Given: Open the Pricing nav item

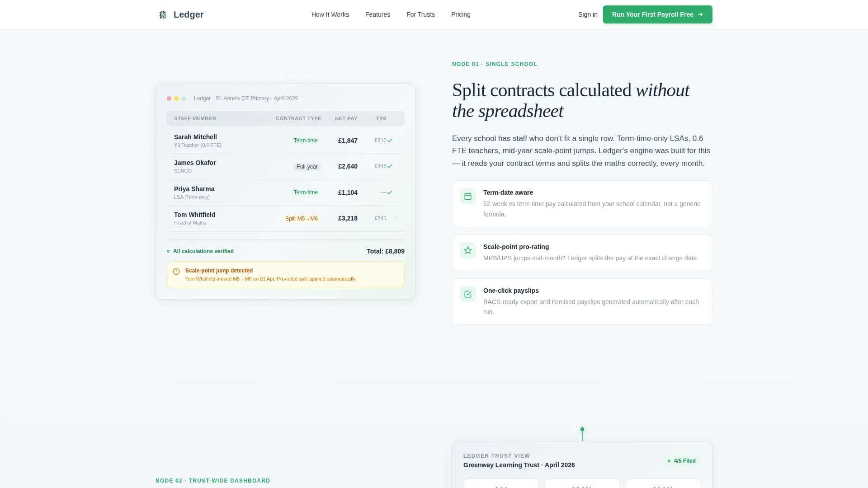Looking at the screenshot, I should [x=461, y=14].
